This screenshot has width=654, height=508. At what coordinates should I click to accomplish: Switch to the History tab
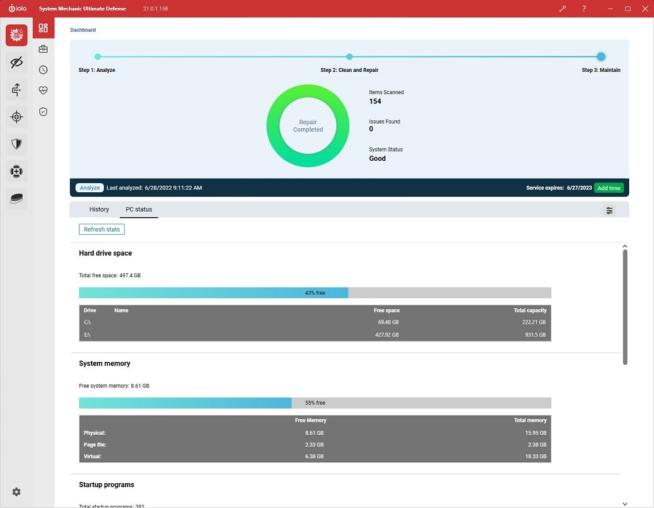point(99,209)
